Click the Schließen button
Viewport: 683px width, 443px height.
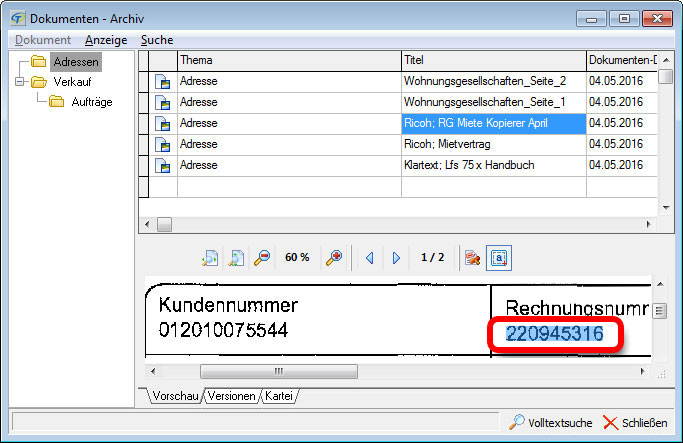coord(637,422)
